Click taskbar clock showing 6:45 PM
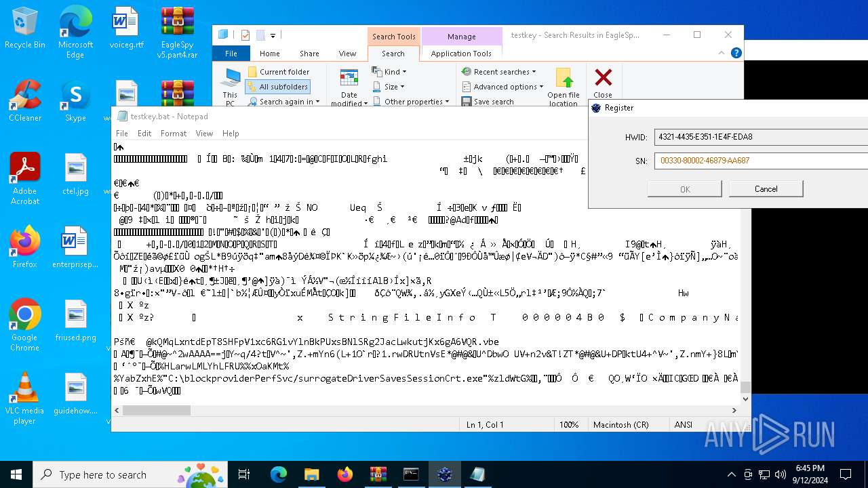Image resolution: width=868 pixels, height=488 pixels. pyautogui.click(x=808, y=474)
